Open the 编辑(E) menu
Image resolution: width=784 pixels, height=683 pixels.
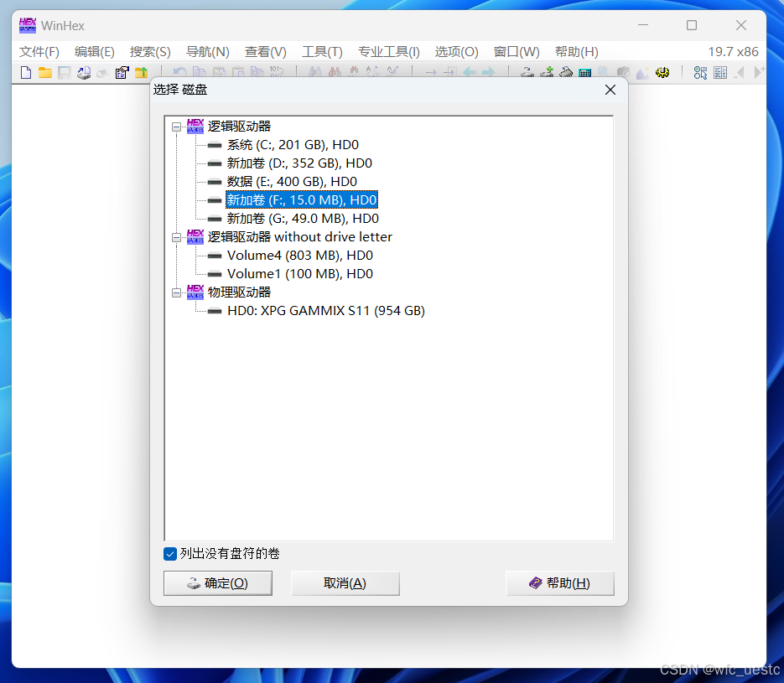[94, 51]
